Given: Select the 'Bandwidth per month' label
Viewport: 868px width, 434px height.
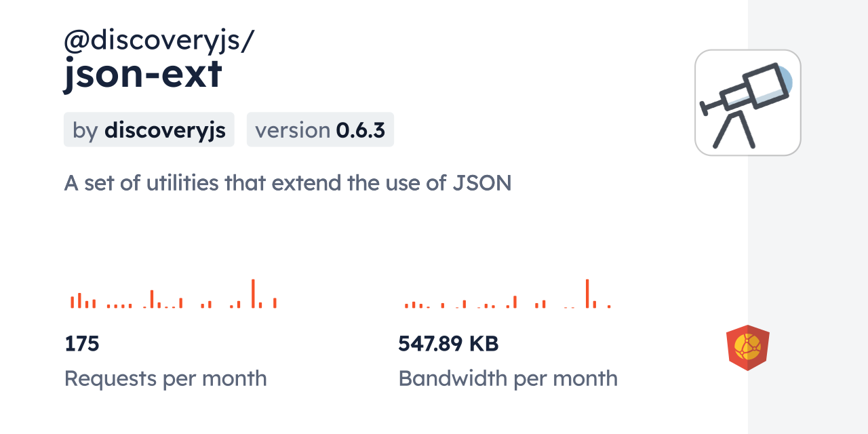Looking at the screenshot, I should (508, 378).
